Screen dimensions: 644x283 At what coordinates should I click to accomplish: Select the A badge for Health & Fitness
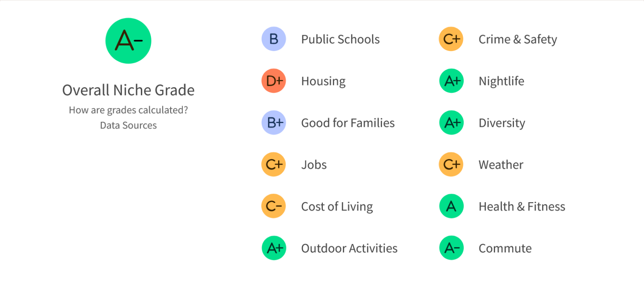[x=452, y=206]
